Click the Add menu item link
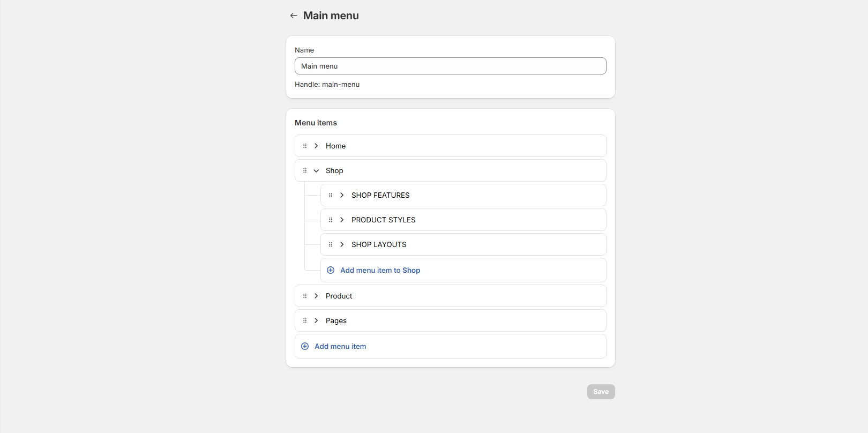 pyautogui.click(x=340, y=346)
